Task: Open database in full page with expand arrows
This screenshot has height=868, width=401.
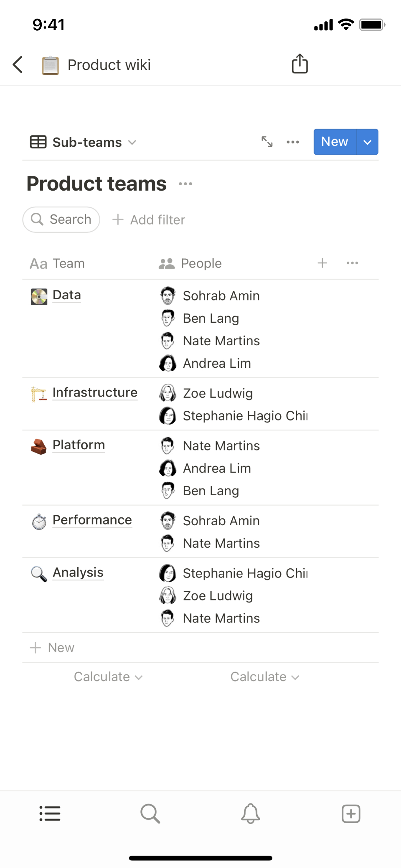Action: (267, 142)
